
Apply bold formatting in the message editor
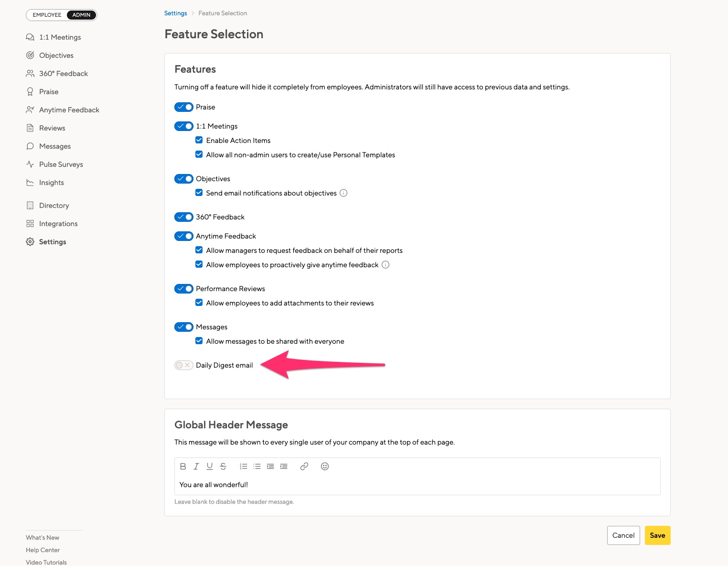click(x=183, y=466)
